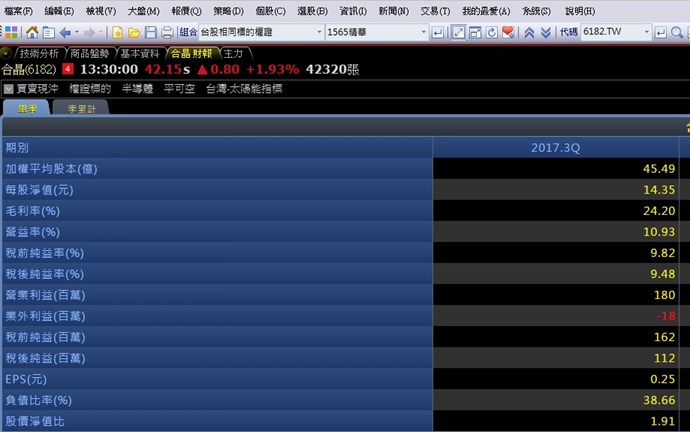
Task: Click the blue back arrow icon
Action: (x=66, y=32)
